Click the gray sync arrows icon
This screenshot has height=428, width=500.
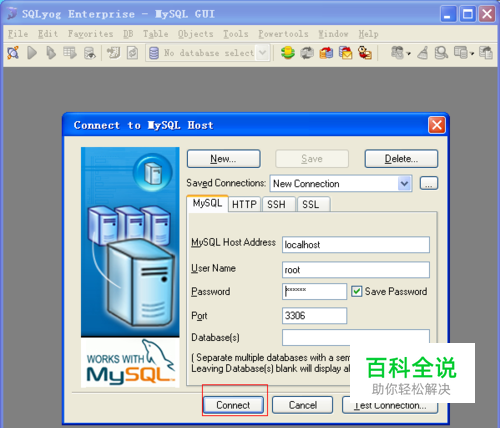coord(307,53)
